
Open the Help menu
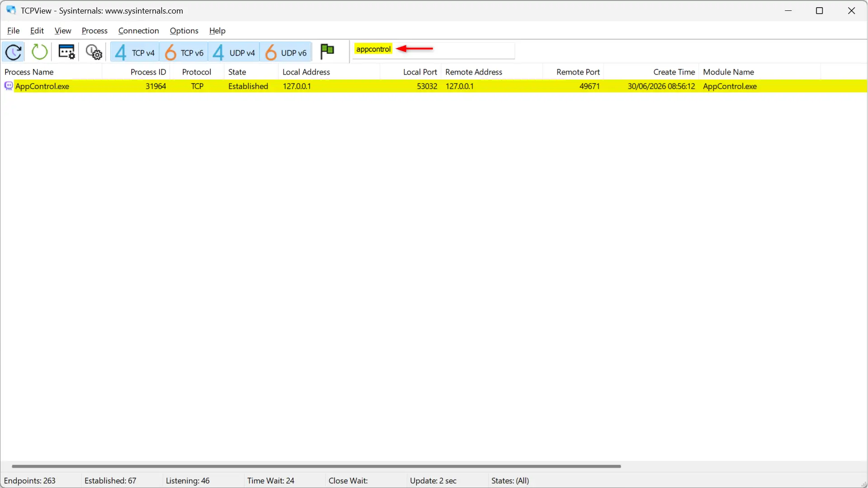[x=217, y=31]
